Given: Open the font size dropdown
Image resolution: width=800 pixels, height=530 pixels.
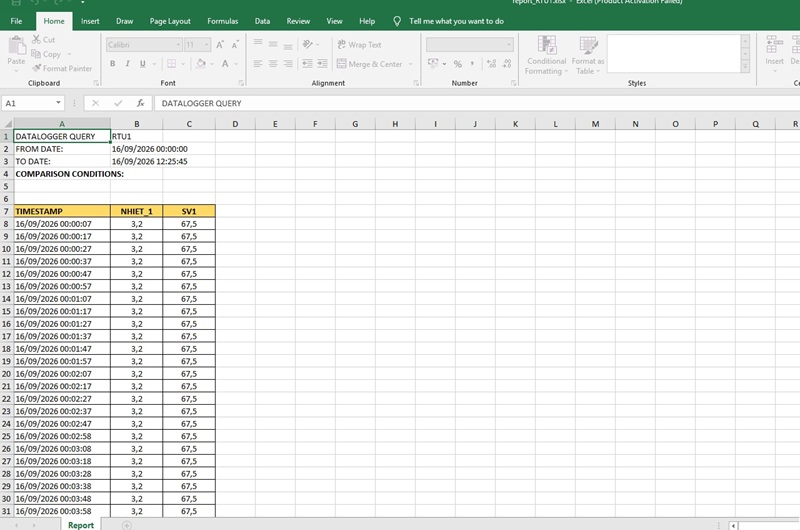Looking at the screenshot, I should coord(206,45).
